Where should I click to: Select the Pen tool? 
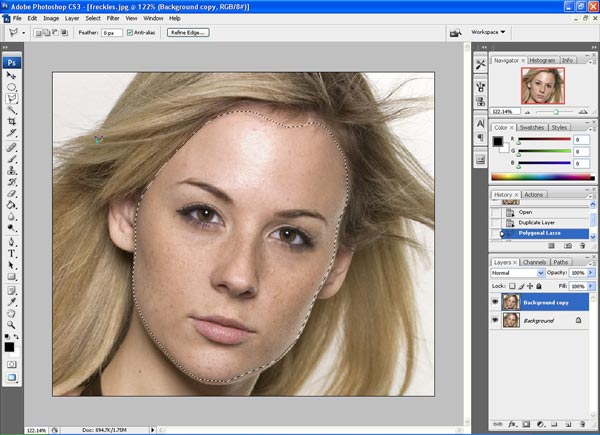(11, 242)
